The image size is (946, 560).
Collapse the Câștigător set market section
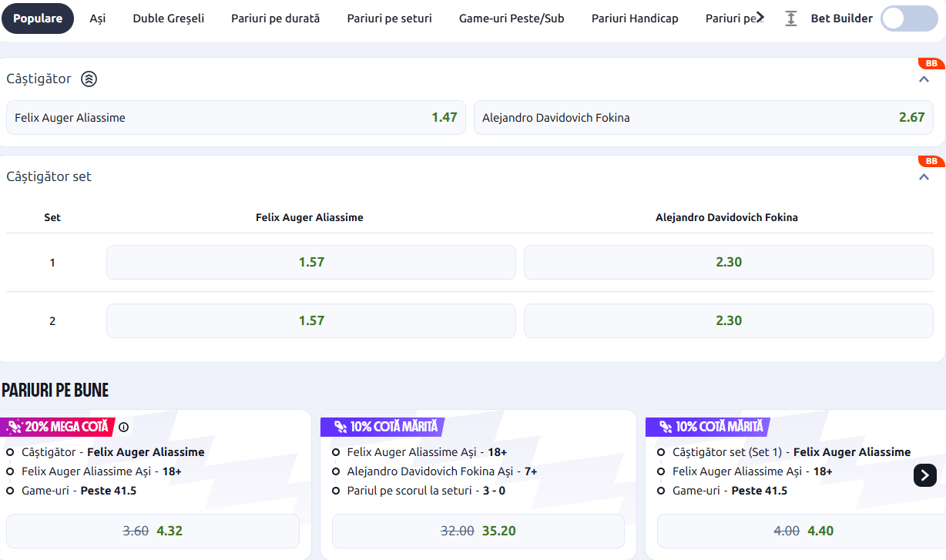(x=924, y=176)
